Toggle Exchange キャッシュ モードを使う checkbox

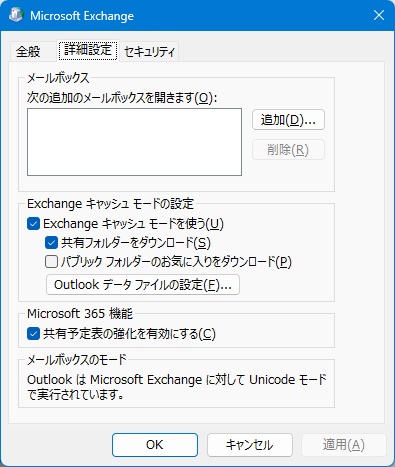pos(34,224)
